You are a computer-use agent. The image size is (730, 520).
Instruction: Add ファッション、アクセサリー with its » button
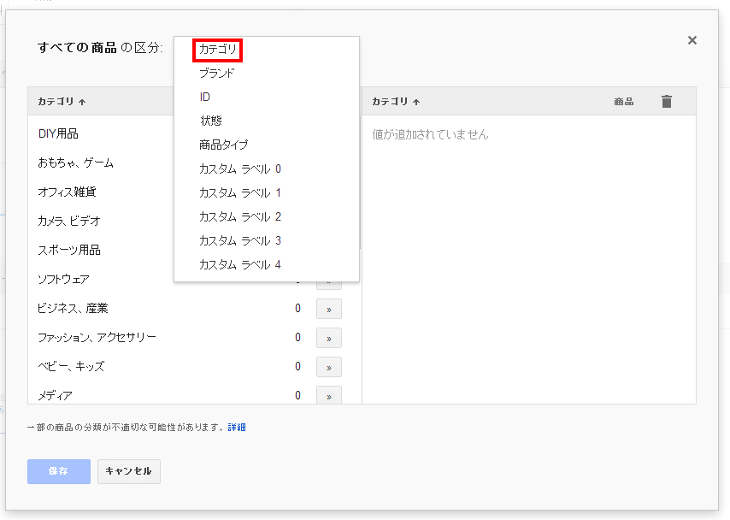coord(328,338)
